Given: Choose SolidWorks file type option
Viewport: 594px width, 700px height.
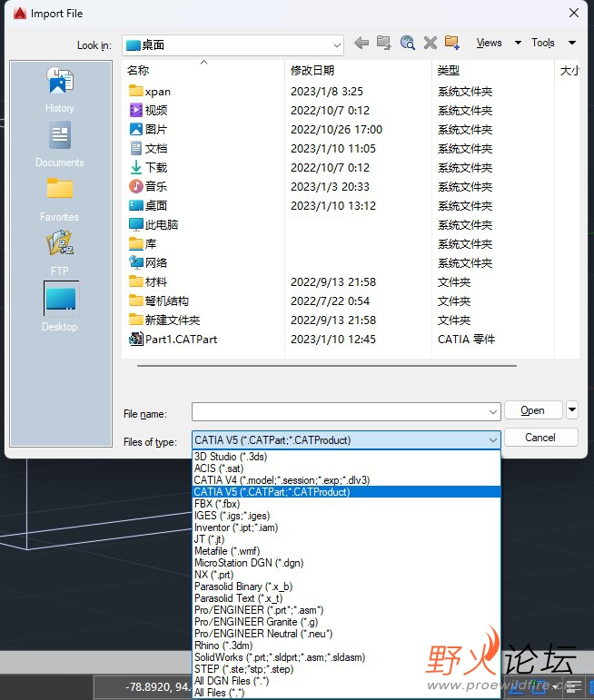Looking at the screenshot, I should (x=346, y=657).
